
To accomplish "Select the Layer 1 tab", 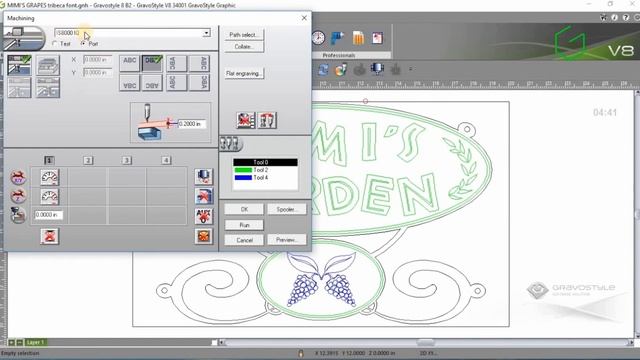I will point(36,342).
